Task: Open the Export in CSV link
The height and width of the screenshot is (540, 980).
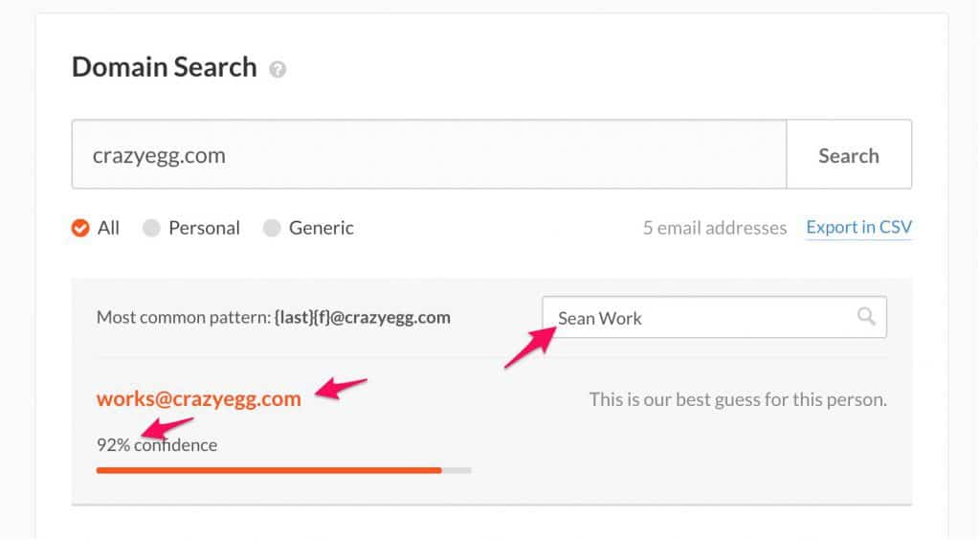Action: coord(858,227)
